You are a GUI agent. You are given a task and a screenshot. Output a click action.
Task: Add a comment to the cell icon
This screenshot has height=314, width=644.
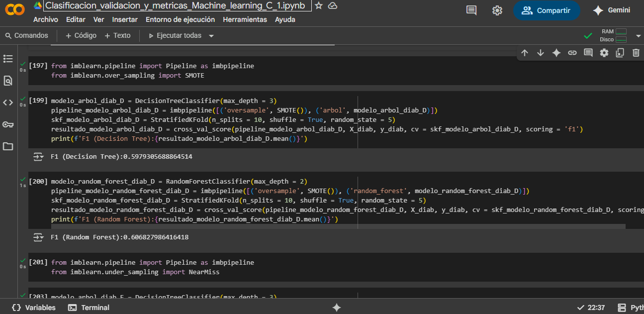coord(588,53)
